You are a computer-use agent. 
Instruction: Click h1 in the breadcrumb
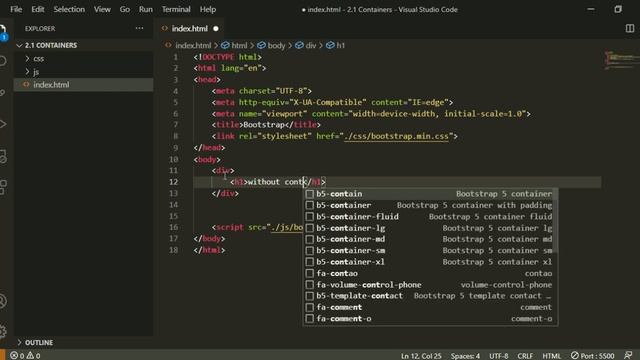point(341,45)
